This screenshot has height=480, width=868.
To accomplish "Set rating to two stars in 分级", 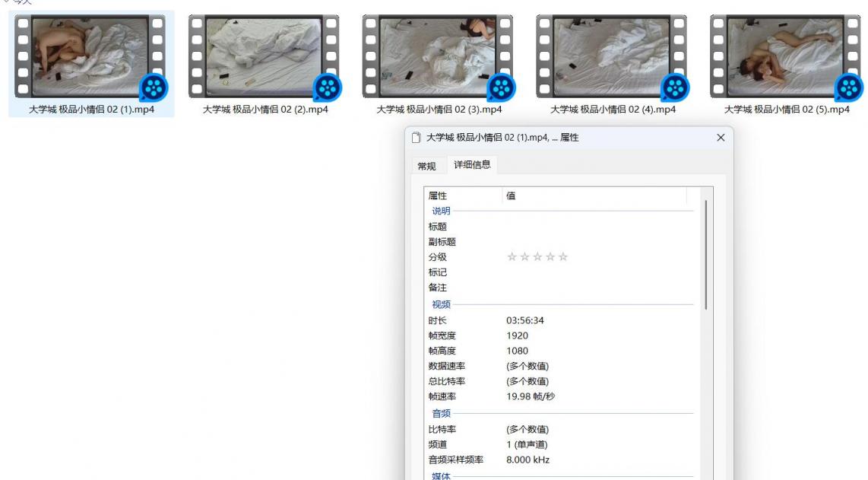I will point(525,257).
